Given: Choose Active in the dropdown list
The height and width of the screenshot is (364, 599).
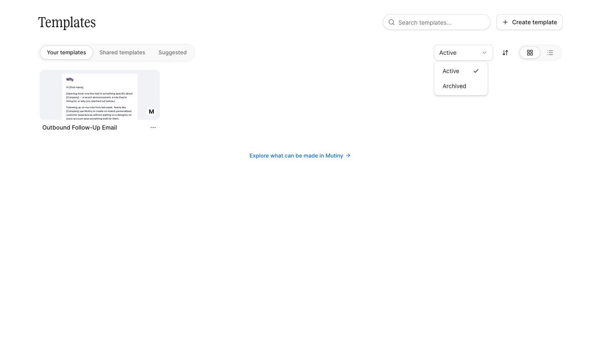Looking at the screenshot, I should (x=461, y=71).
